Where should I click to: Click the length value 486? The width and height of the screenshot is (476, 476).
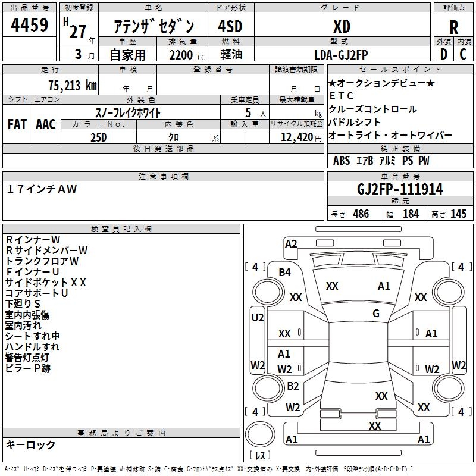[x=361, y=214]
